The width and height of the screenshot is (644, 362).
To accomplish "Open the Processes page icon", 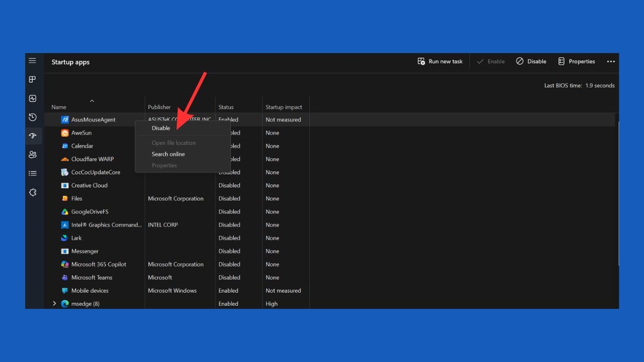I will pos(33,79).
